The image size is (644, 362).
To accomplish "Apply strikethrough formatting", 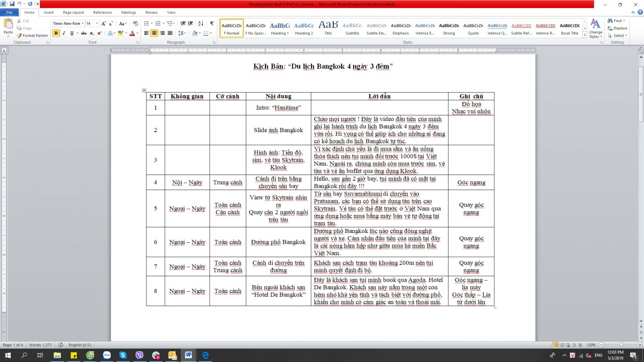I will point(84,33).
